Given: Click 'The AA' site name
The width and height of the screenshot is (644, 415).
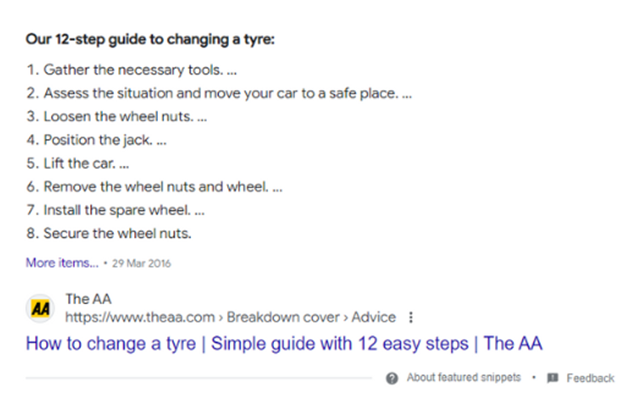Looking at the screenshot, I should click(88, 299).
